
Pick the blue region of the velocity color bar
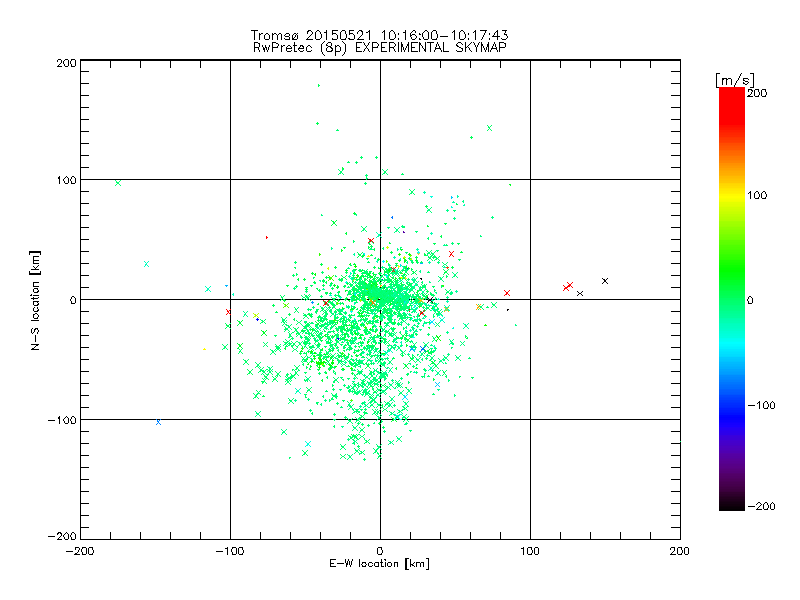tap(732, 408)
